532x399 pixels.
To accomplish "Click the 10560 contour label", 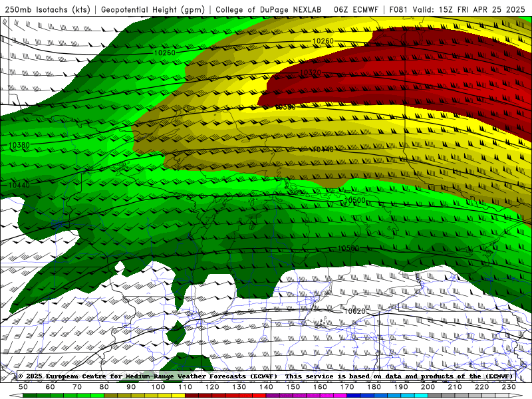I will tap(348, 248).
